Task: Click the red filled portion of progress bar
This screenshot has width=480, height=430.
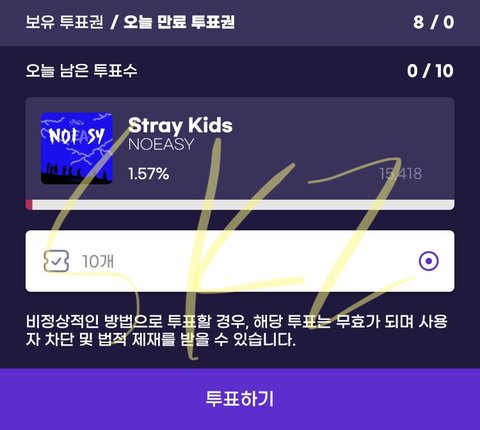Action: tap(29, 205)
